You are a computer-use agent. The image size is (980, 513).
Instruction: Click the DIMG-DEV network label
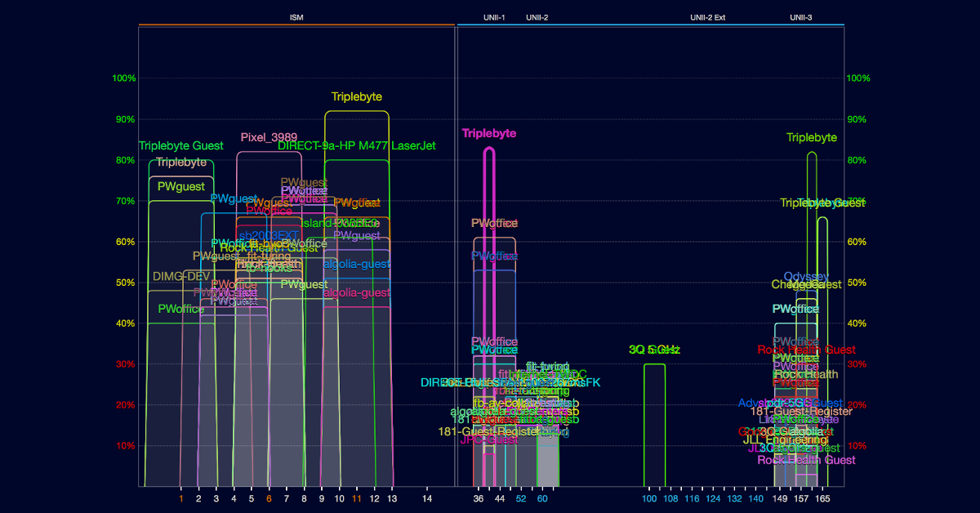tap(181, 276)
